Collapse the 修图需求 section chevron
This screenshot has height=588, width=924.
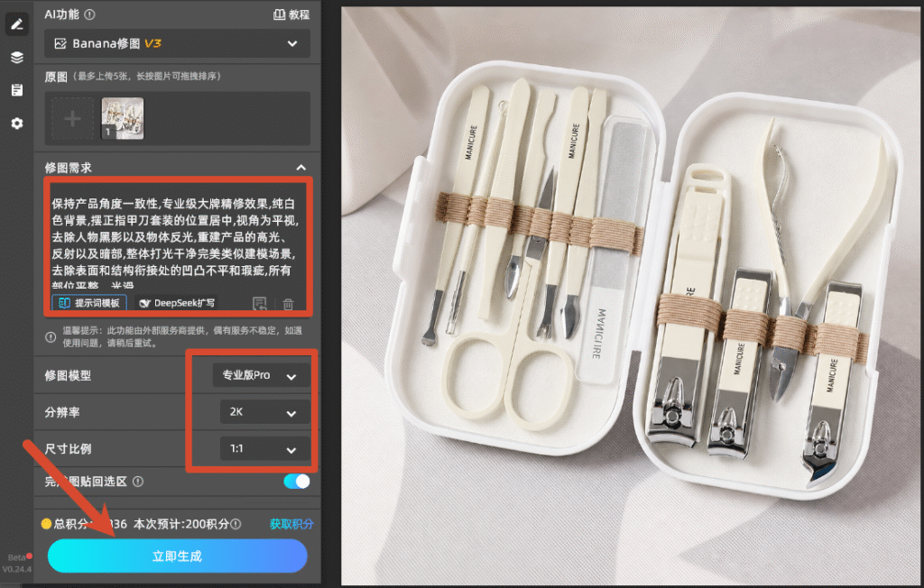[301, 168]
